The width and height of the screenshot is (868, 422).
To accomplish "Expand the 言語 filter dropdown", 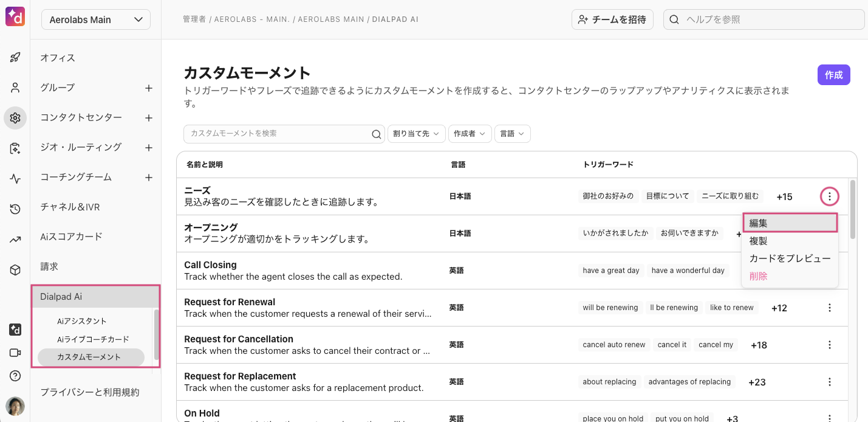I will [512, 134].
